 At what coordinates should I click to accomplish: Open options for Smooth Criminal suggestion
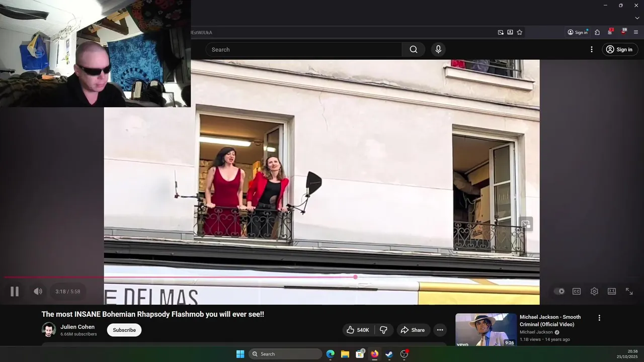point(599,318)
